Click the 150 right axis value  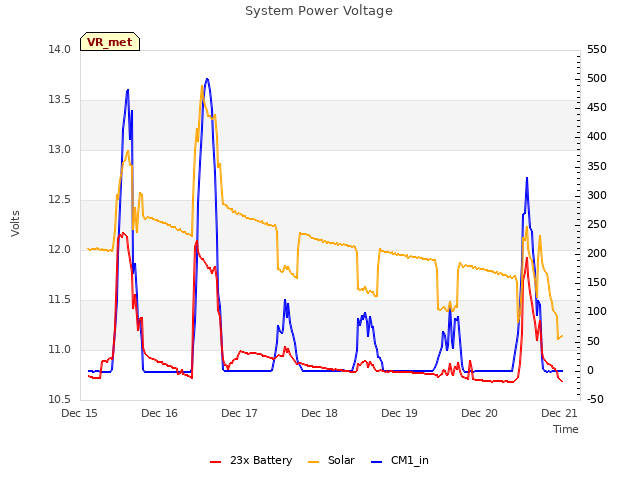coord(597,282)
